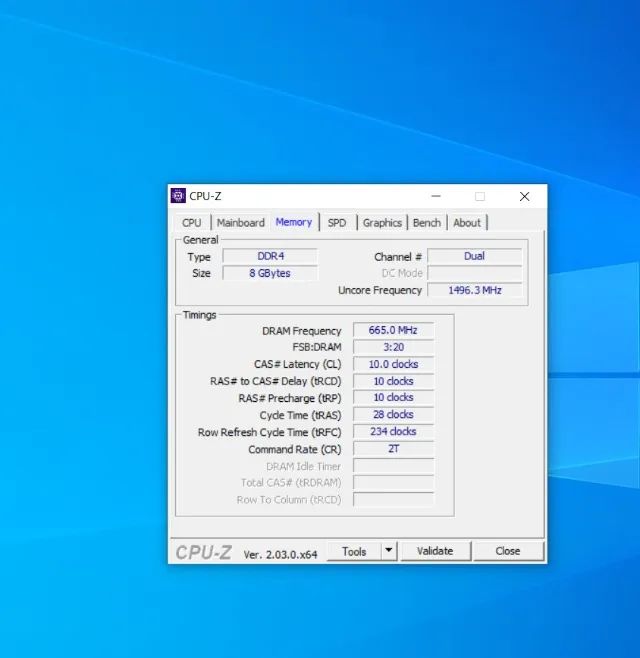The image size is (640, 658).
Task: Click the CPU-Z title bar text
Action: 205,196
